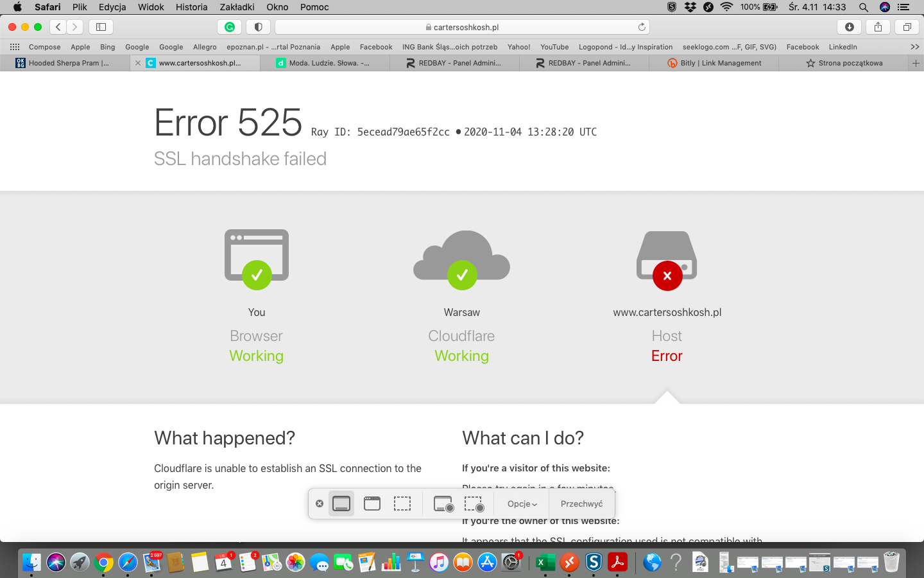Open Spotlight search in the menu bar
924x578 pixels.
click(x=864, y=7)
